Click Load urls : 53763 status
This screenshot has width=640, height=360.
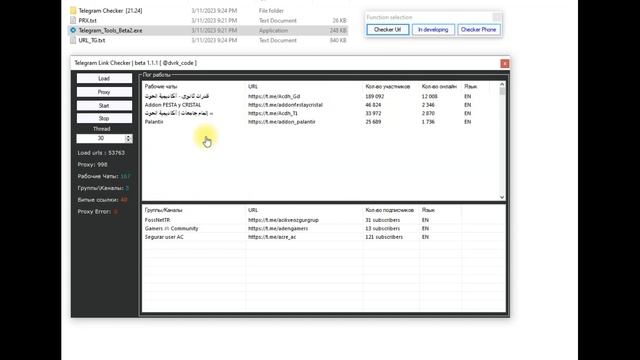(x=101, y=153)
